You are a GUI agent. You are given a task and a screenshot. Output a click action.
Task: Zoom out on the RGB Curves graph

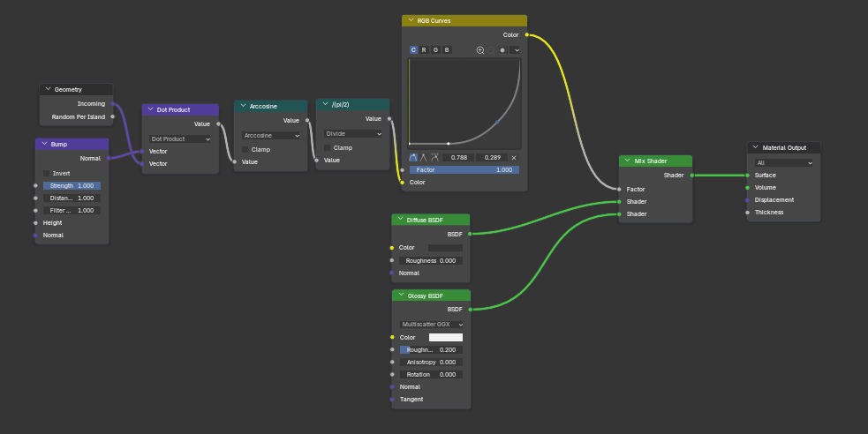pos(491,50)
